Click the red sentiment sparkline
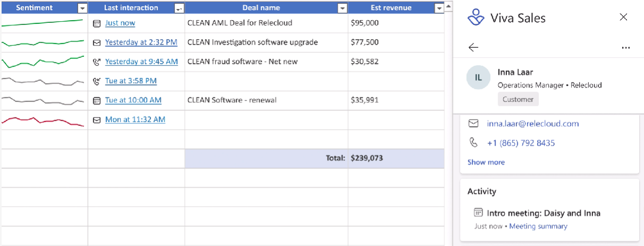The image size is (644, 246). pyautogui.click(x=44, y=121)
